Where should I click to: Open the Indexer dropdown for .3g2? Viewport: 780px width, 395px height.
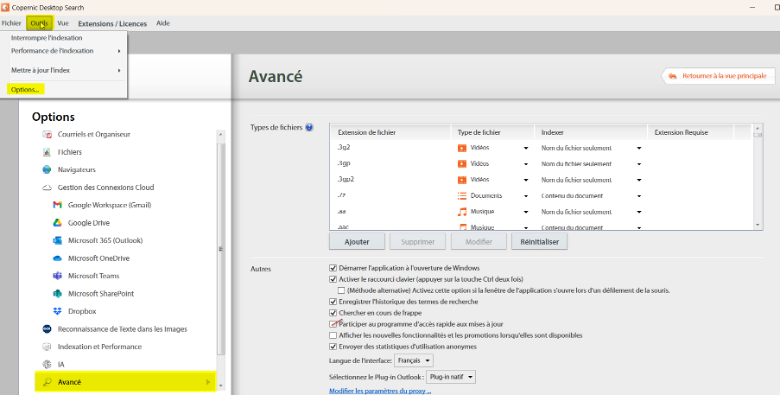pos(639,148)
